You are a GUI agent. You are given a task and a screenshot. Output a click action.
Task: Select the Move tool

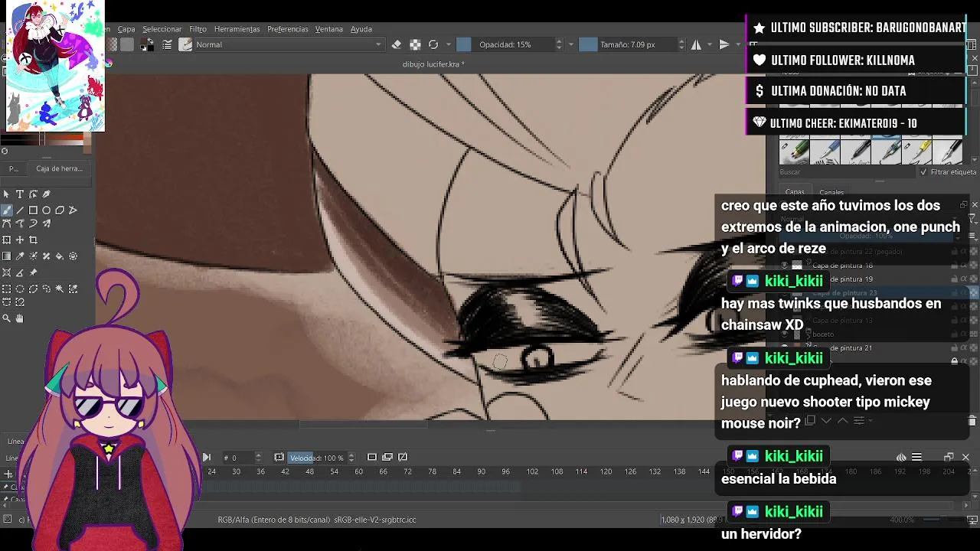[20, 240]
